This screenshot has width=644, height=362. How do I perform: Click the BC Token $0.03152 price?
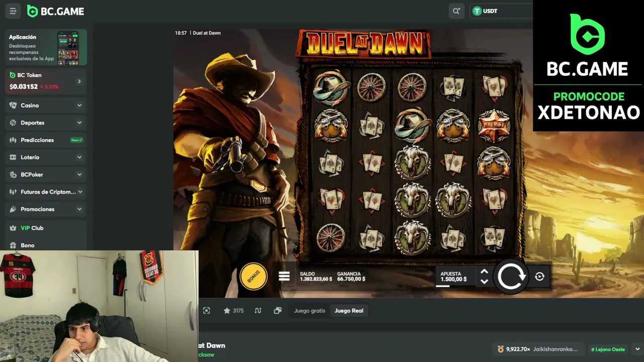point(24,86)
